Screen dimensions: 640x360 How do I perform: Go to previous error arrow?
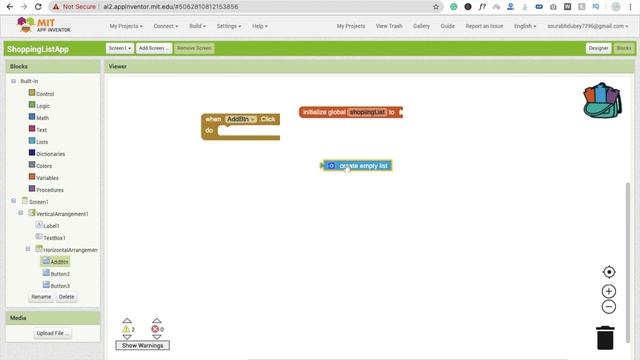coord(157,321)
